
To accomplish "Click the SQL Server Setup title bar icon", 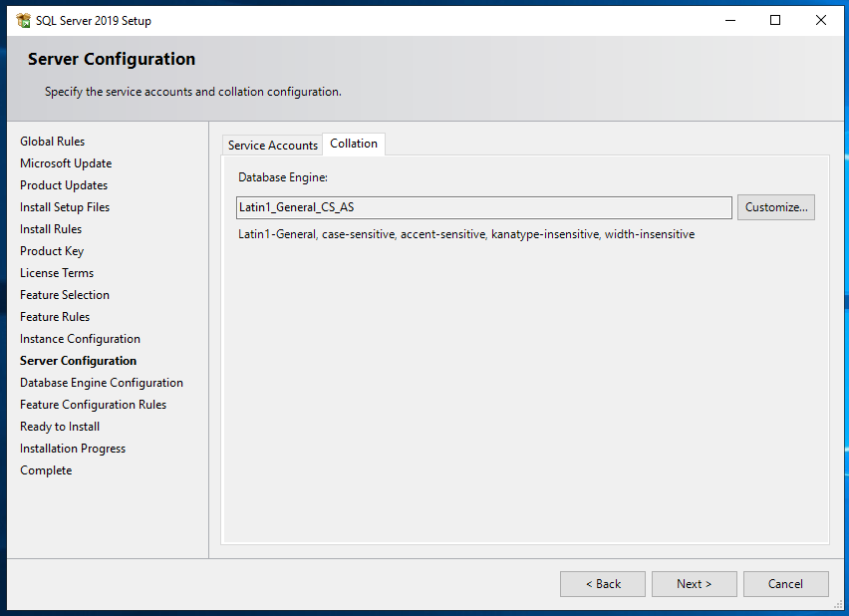I will [23, 21].
